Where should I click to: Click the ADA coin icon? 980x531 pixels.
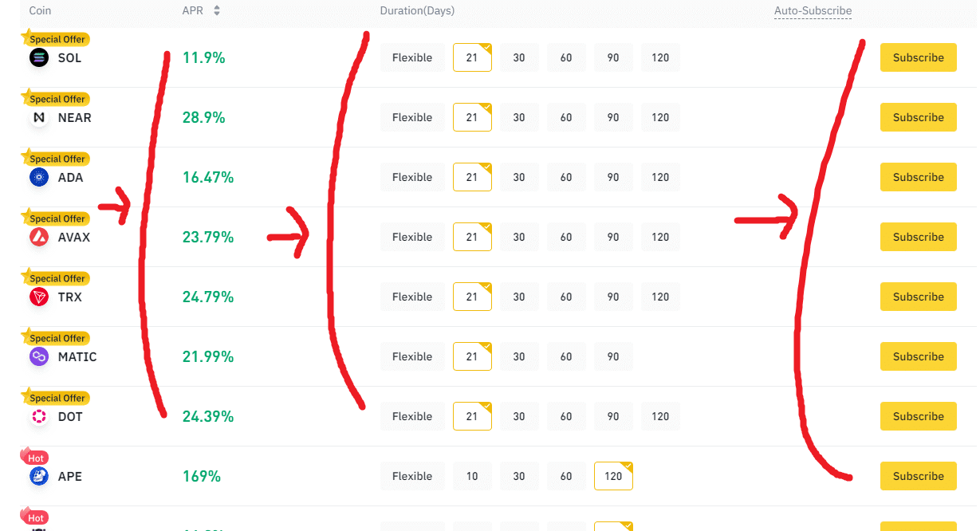(38, 177)
